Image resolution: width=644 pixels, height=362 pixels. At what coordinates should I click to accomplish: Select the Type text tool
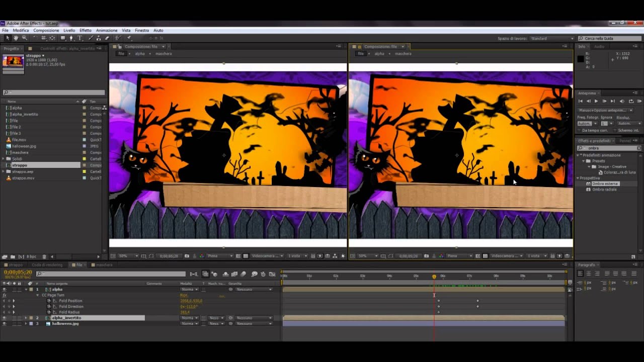point(79,38)
